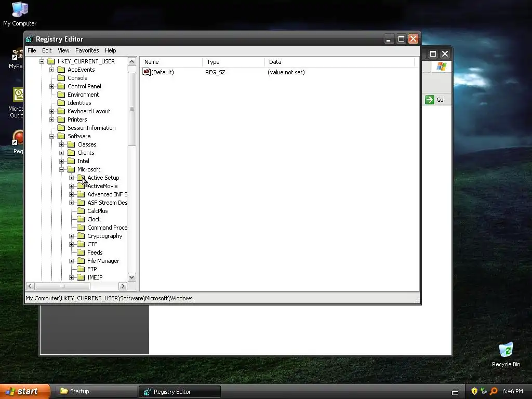The image size is (532, 399).
Task: Click the Go arrow icon in background window
Action: 430,100
